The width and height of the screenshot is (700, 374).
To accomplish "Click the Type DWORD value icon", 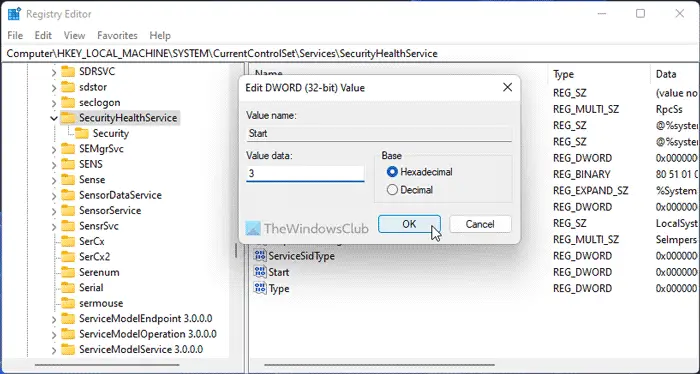I will [x=260, y=288].
